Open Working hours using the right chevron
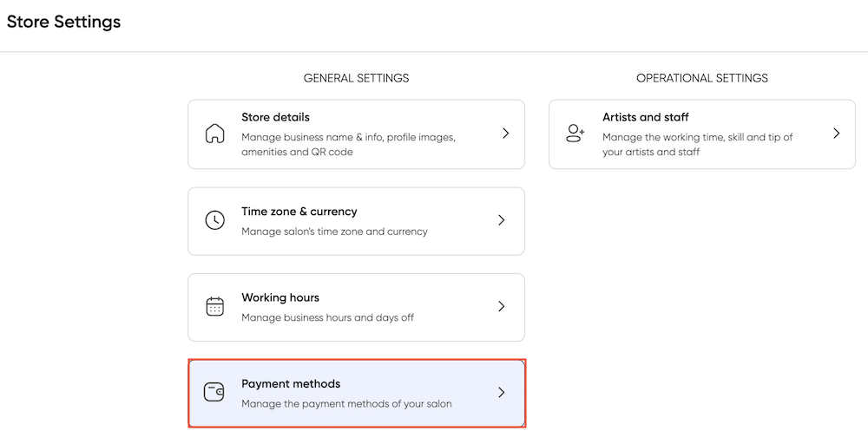The image size is (868, 444). tap(502, 306)
